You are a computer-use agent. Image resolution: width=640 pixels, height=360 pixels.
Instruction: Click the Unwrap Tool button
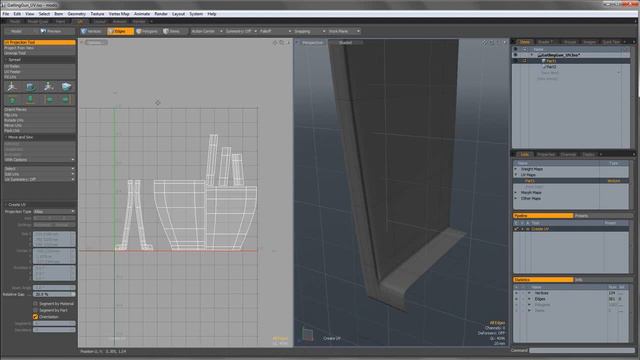(40, 53)
